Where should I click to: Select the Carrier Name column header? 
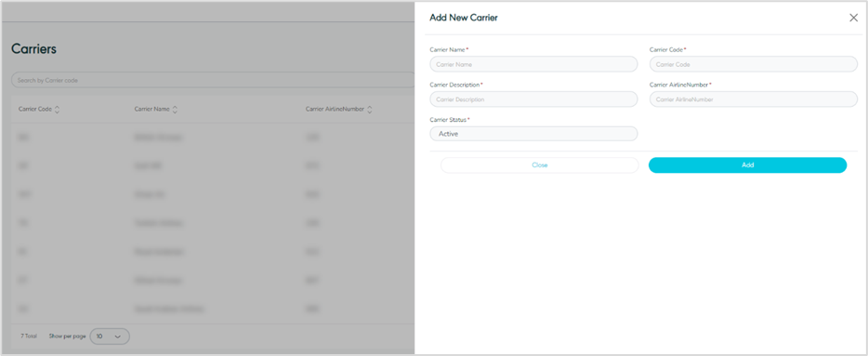click(x=151, y=109)
